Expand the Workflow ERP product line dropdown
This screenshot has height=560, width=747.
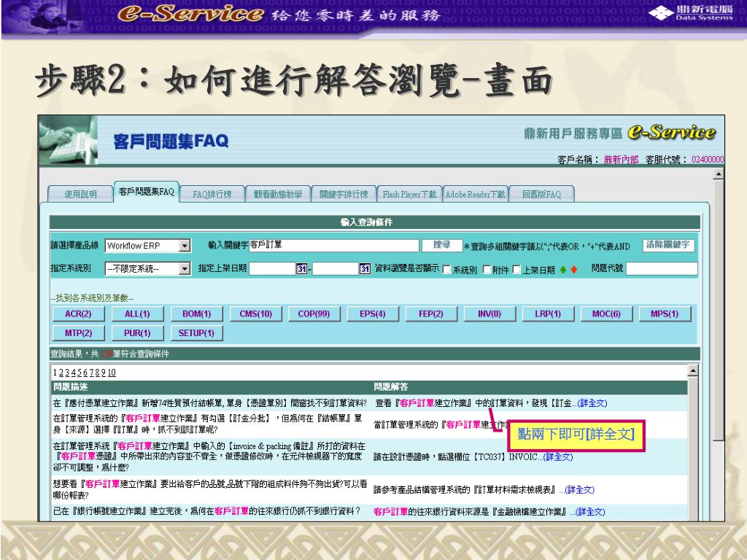coord(185,246)
